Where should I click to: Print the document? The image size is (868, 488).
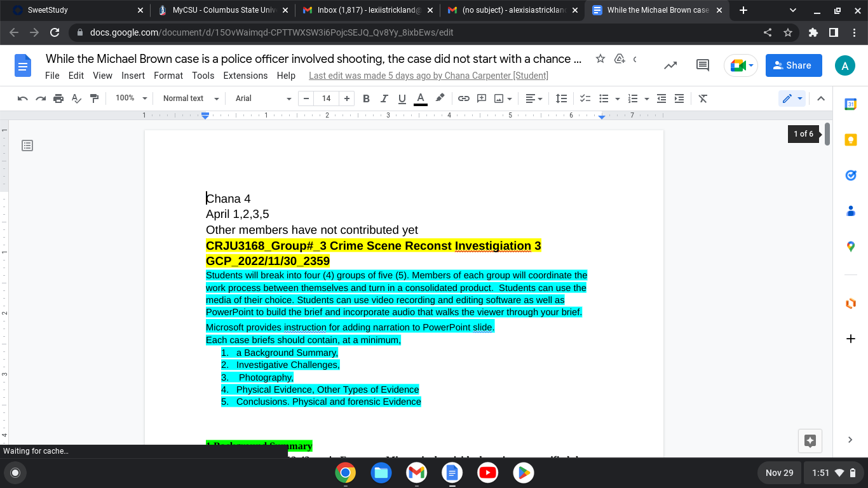click(x=58, y=98)
